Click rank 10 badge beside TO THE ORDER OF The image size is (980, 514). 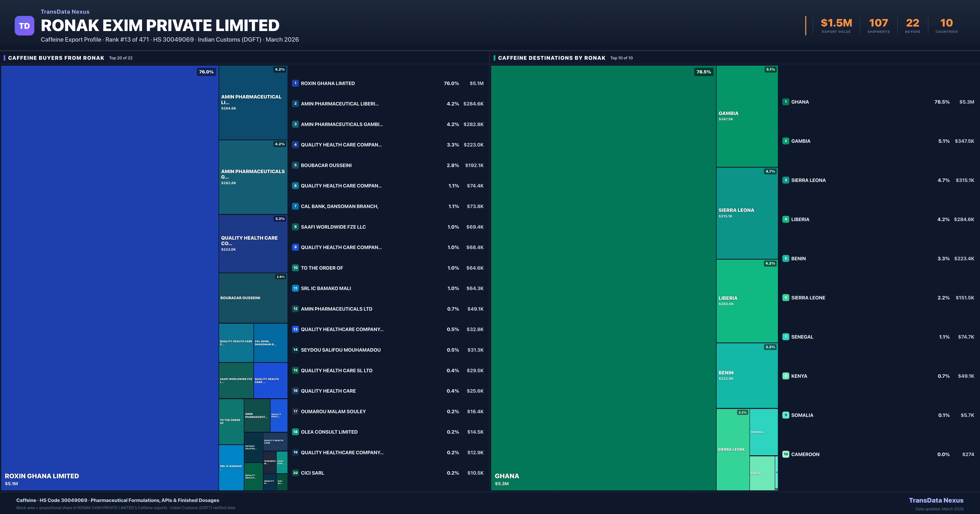pos(295,268)
